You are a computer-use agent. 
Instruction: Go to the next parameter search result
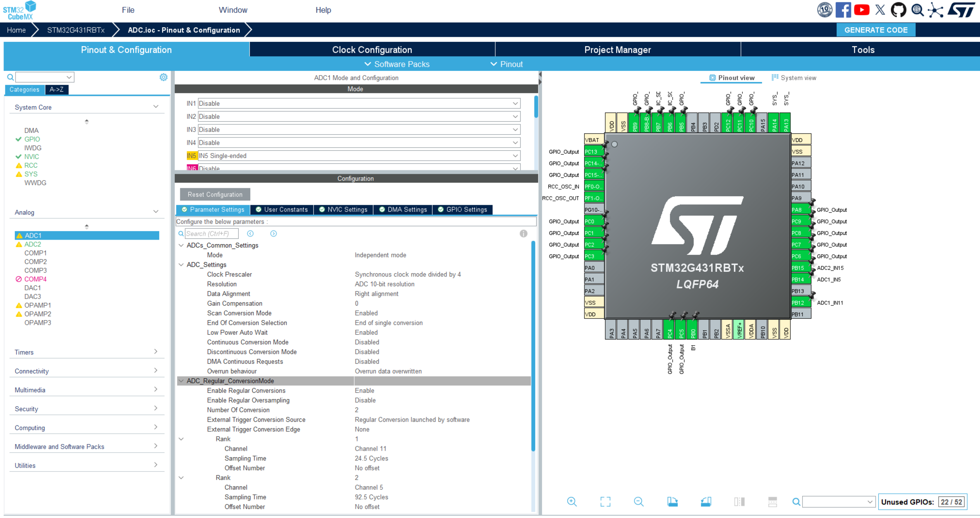coord(273,233)
